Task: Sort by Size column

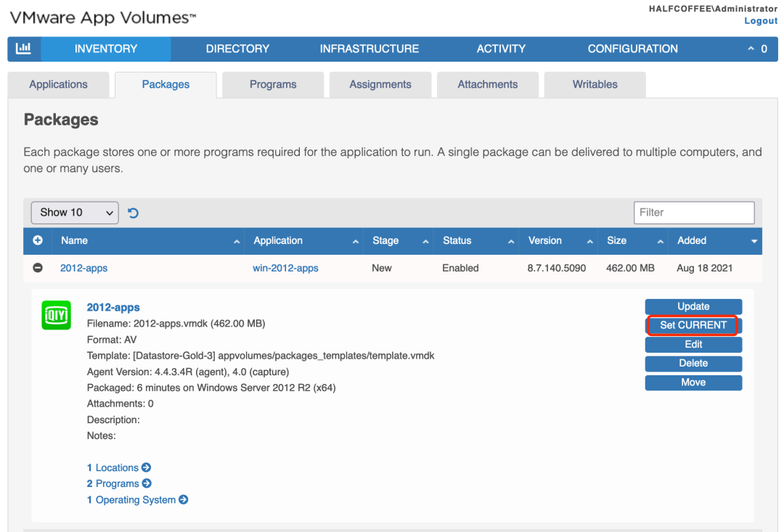Action: point(634,241)
